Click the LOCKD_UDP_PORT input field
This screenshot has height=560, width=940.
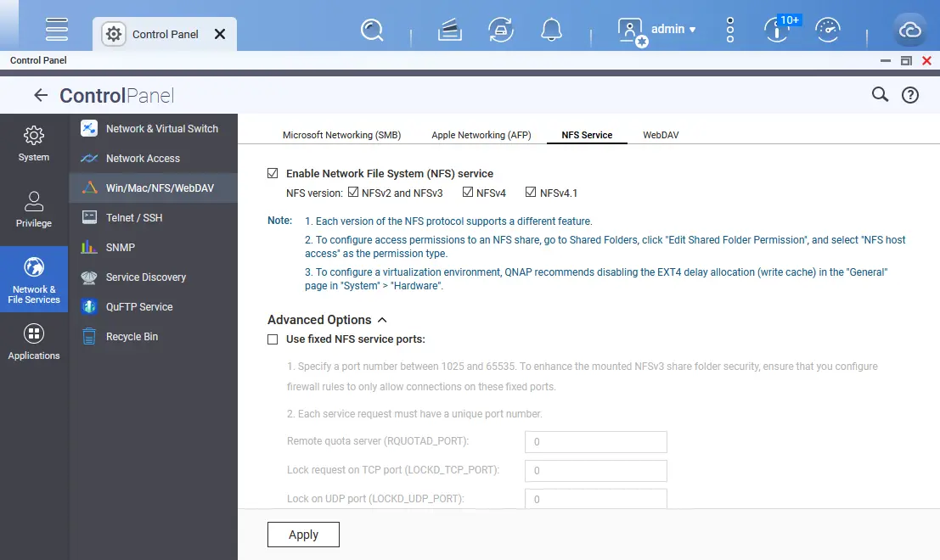(596, 499)
